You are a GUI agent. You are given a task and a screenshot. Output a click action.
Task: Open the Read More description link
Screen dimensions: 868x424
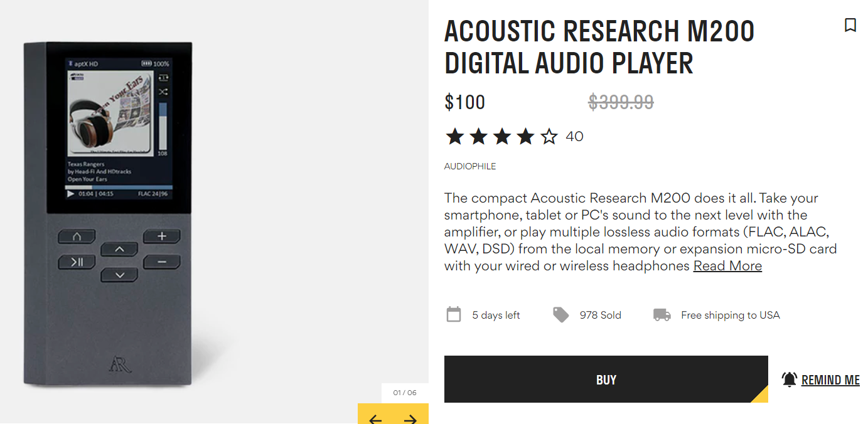[x=727, y=266]
